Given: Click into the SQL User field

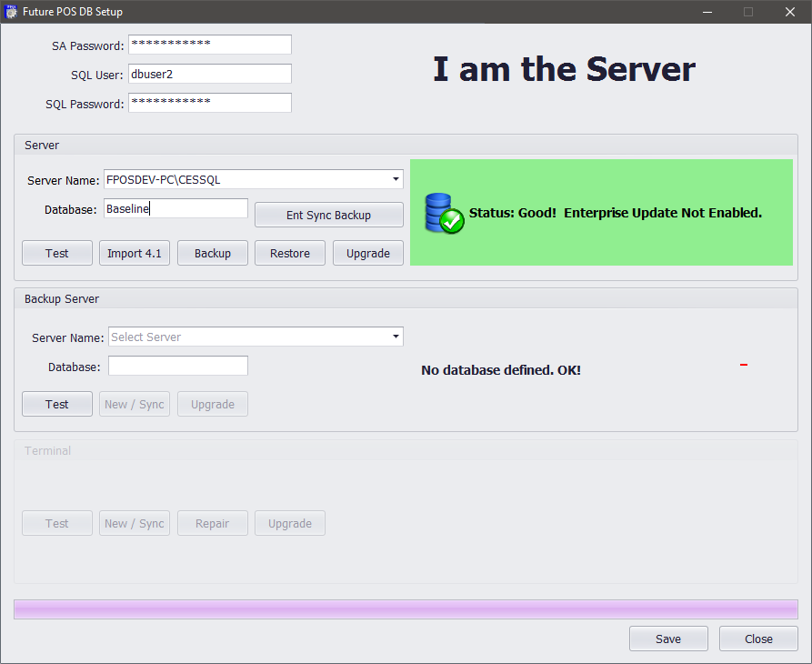Looking at the screenshot, I should [209, 74].
